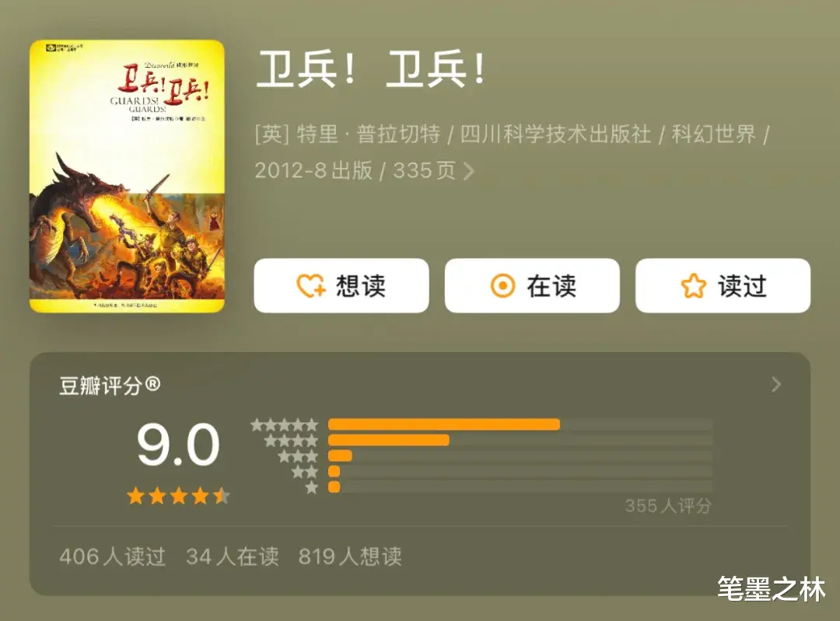This screenshot has height=621, width=840.
Task: Open author 特里·普拉切特 info line
Action: click(x=347, y=134)
